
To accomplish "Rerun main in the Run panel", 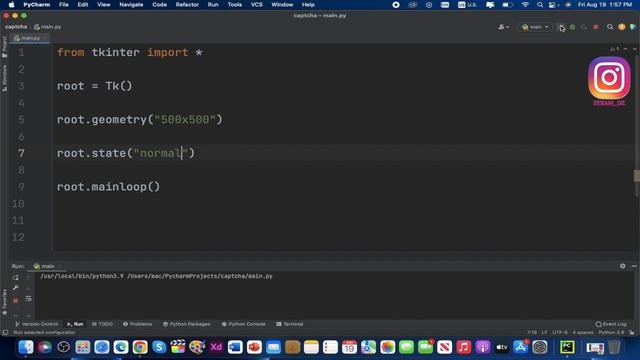I will pos(16,278).
